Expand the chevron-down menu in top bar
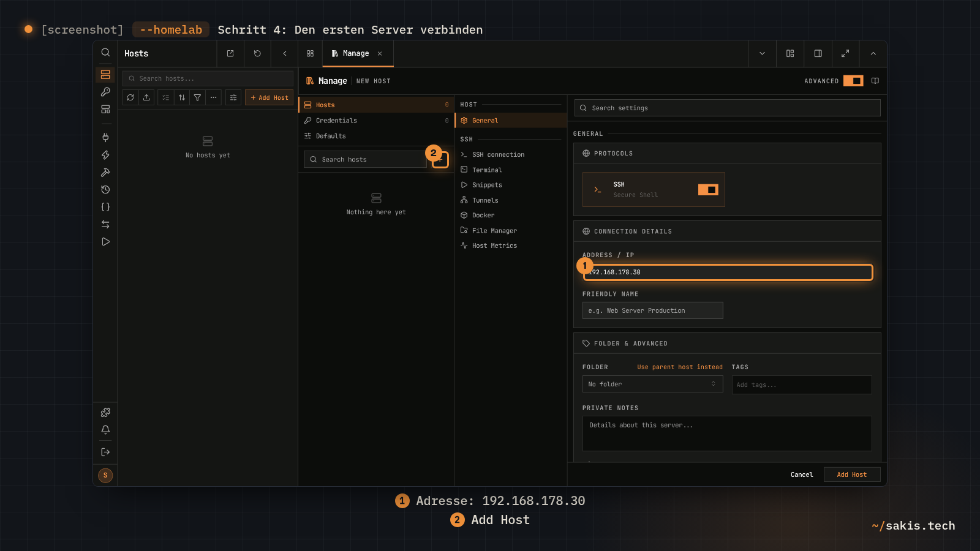 click(x=762, y=53)
